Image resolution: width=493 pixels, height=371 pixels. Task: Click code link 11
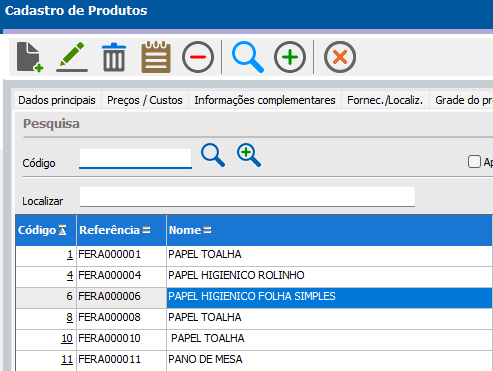[x=67, y=360]
